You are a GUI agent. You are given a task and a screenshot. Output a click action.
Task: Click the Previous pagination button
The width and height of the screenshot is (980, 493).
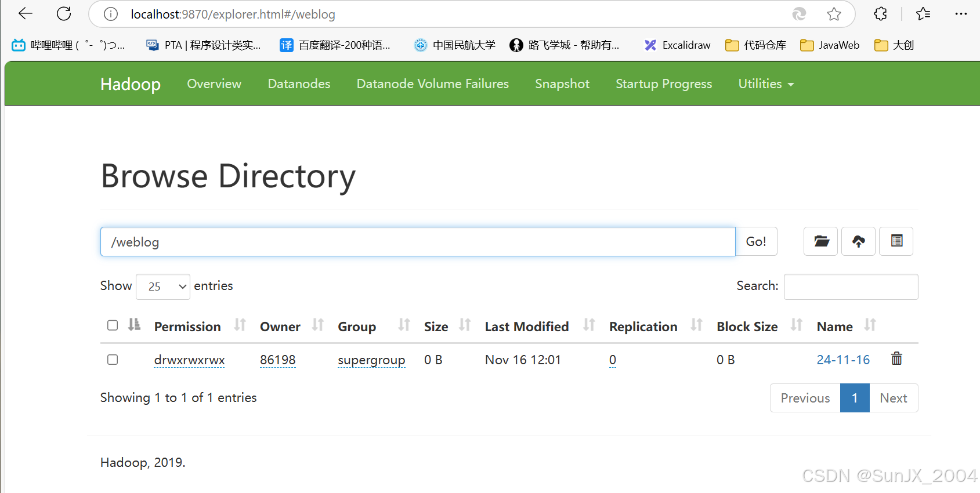(x=805, y=398)
